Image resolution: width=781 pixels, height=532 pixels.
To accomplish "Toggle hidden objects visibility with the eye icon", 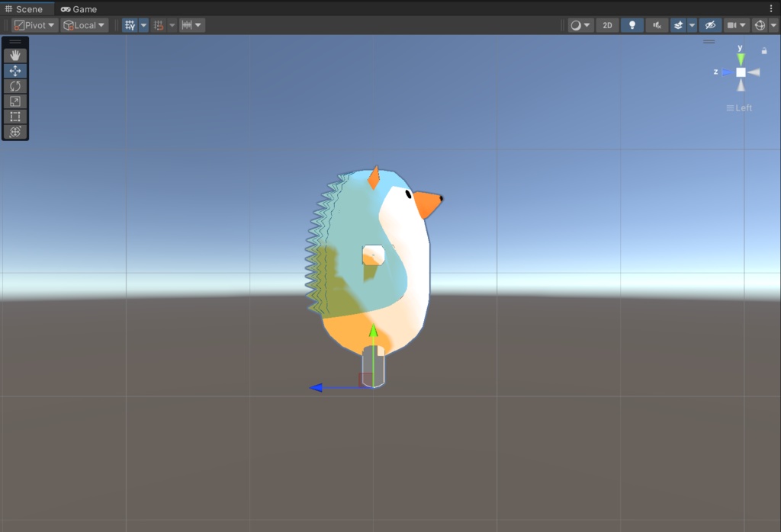I will tap(710, 25).
